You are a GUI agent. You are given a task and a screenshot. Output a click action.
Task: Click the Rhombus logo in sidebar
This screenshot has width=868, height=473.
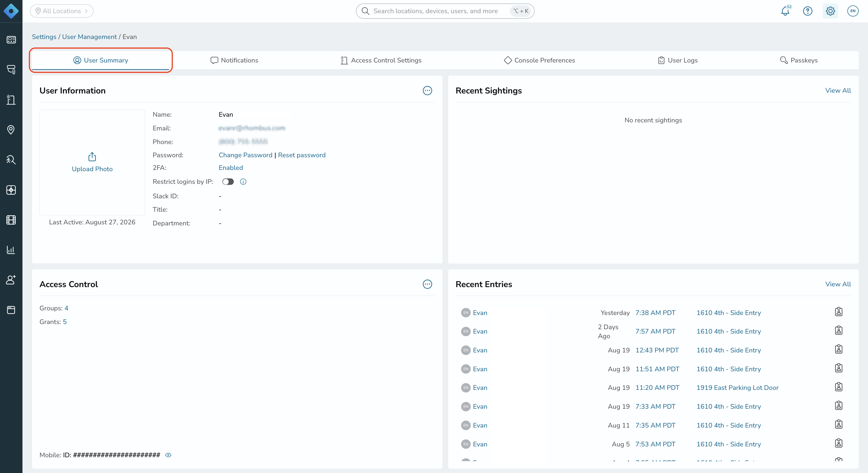coord(11,11)
